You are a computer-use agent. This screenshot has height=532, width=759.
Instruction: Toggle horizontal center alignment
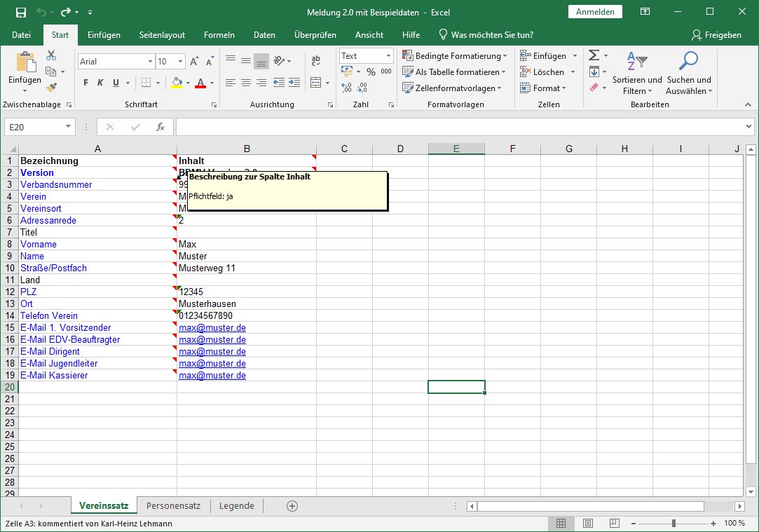coord(246,83)
